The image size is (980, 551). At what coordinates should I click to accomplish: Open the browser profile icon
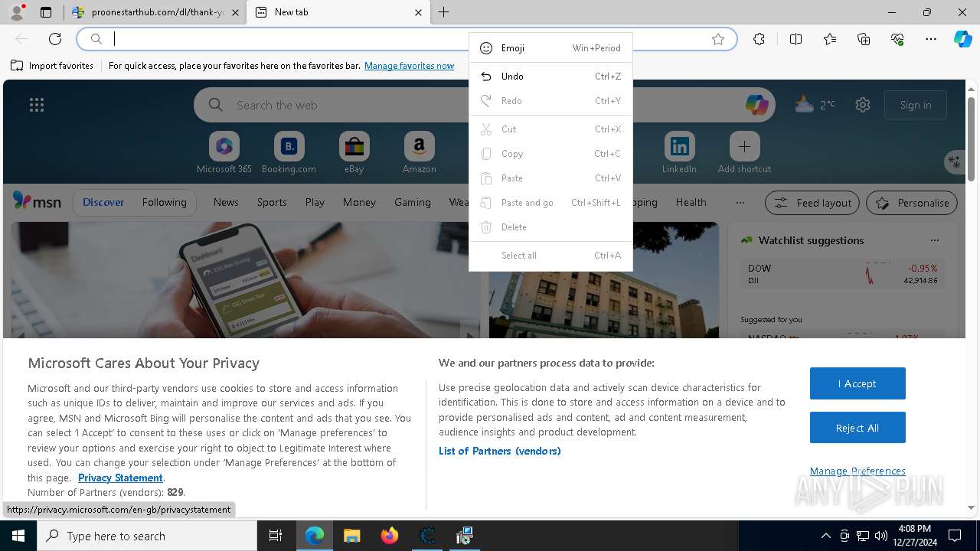(16, 12)
